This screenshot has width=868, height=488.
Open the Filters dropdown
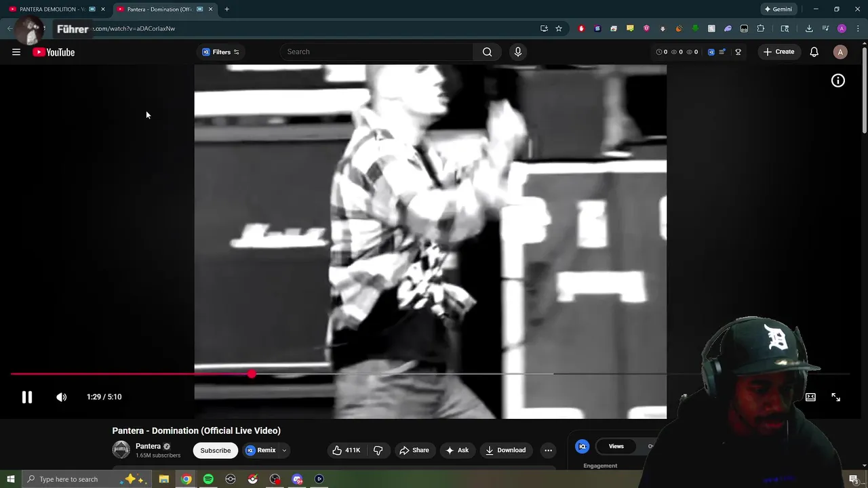point(221,52)
